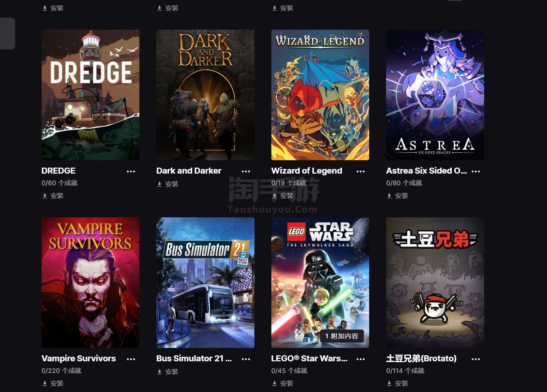
Task: Open the Bus Simulator 21 title link
Action: 194,358
